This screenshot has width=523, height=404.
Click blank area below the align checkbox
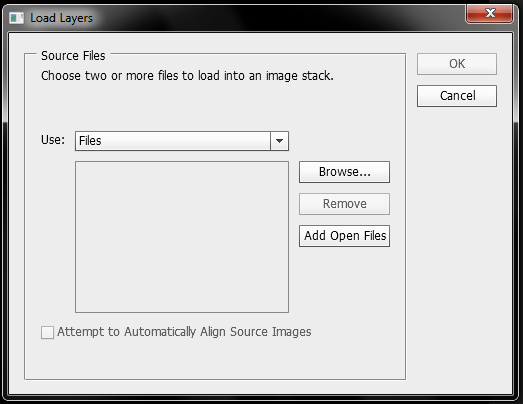click(x=213, y=359)
